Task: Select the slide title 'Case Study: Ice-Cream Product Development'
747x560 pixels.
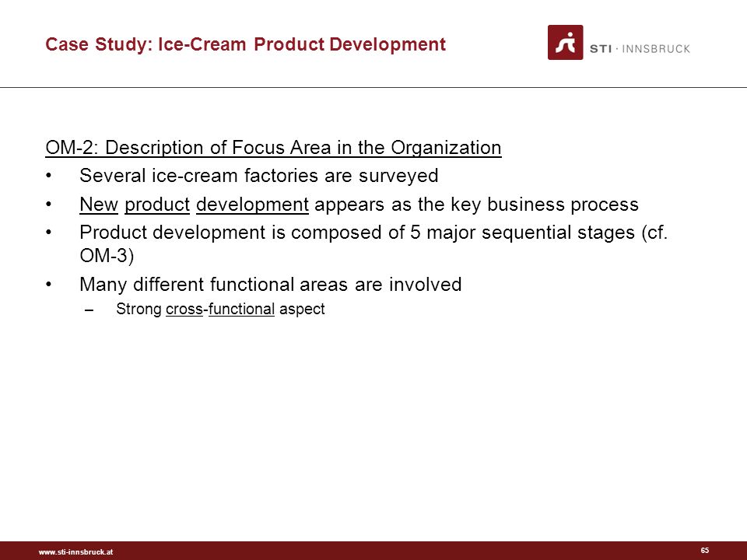Action: (x=245, y=44)
